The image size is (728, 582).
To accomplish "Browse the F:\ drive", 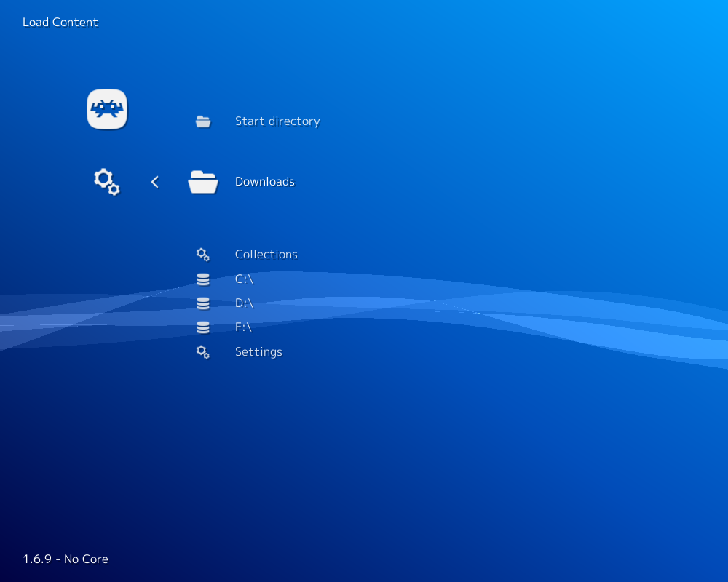I will (x=243, y=327).
